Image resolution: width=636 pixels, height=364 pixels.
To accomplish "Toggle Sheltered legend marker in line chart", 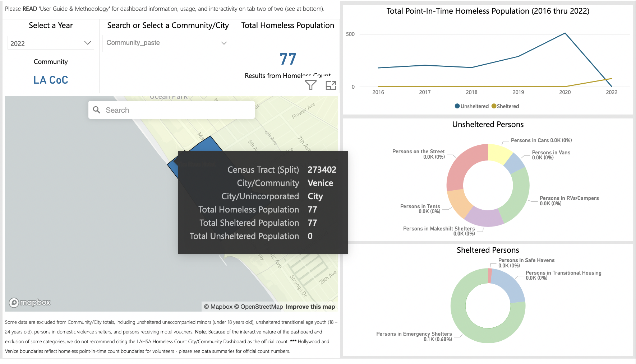I will 494,106.
